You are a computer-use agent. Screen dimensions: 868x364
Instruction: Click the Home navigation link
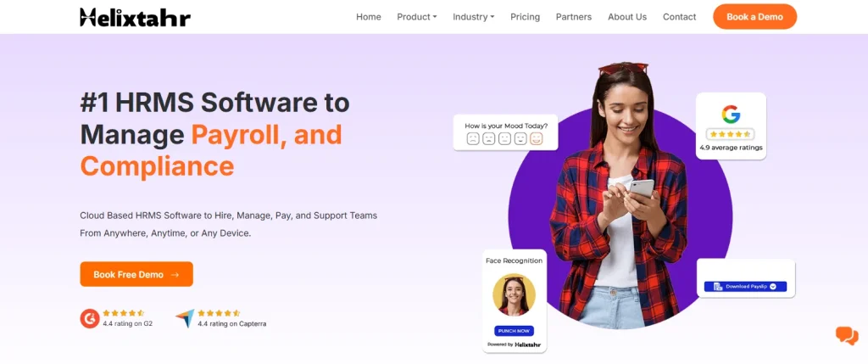368,17
